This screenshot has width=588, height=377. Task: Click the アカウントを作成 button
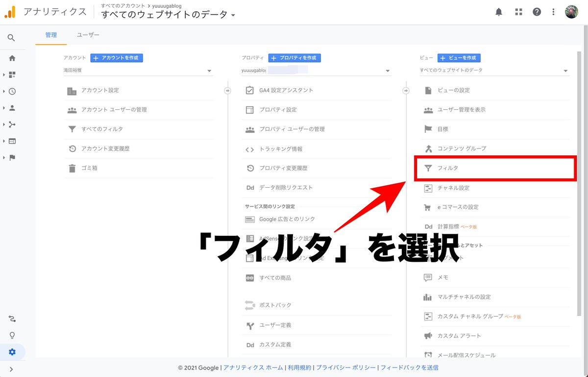click(x=117, y=58)
